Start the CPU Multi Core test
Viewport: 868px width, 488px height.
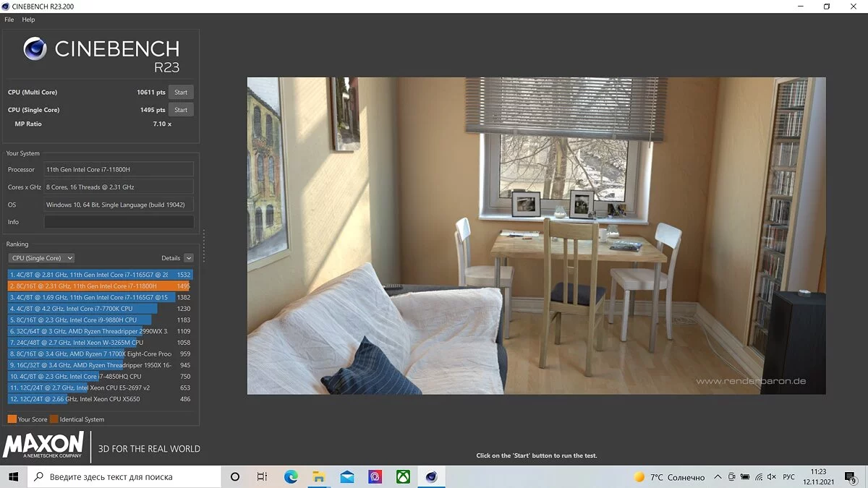click(x=181, y=93)
